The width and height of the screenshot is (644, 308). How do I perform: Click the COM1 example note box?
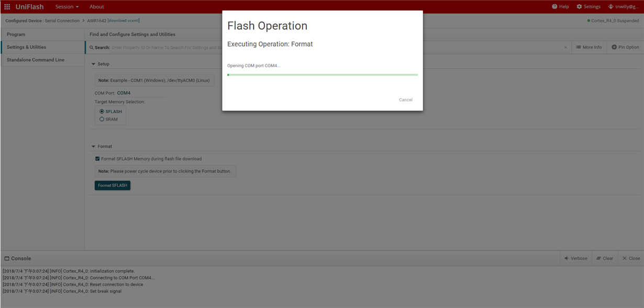pyautogui.click(x=154, y=81)
